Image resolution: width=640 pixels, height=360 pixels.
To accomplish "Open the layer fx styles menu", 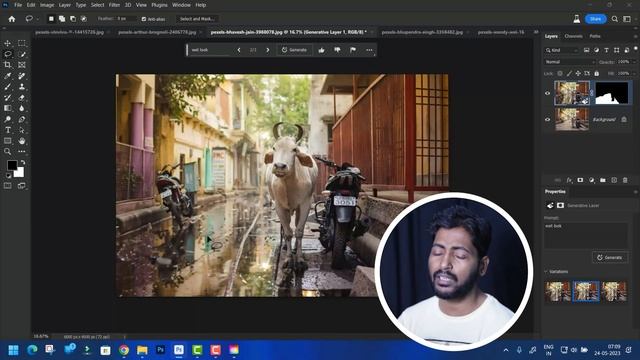I will [569, 180].
